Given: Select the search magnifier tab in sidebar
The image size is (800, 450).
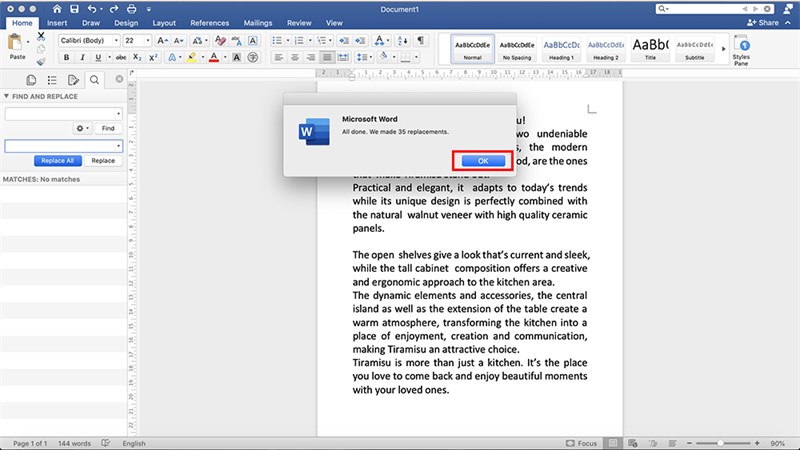Looking at the screenshot, I should point(94,80).
